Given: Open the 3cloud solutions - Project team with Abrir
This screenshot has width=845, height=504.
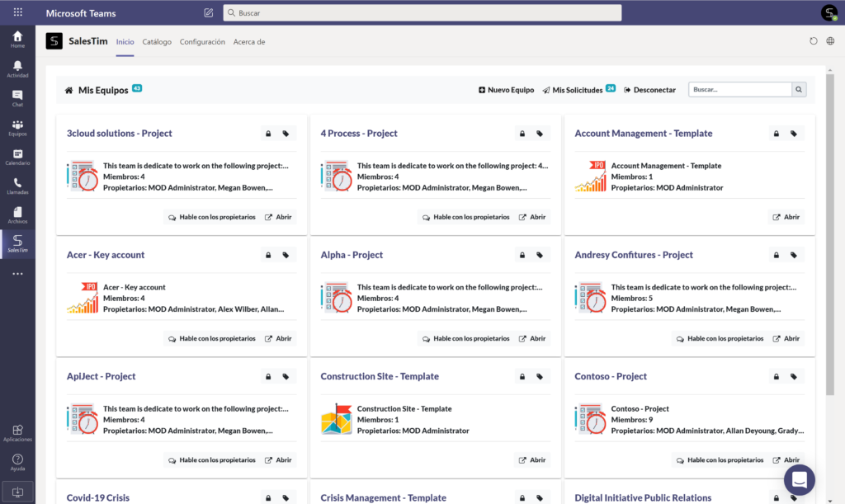Looking at the screenshot, I should coord(278,217).
